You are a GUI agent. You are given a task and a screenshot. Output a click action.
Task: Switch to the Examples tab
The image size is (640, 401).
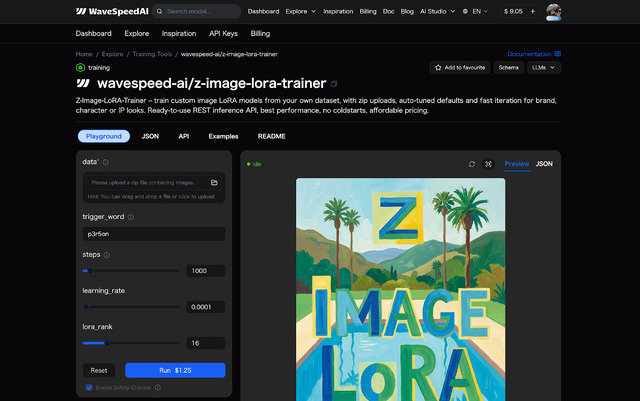coord(223,135)
